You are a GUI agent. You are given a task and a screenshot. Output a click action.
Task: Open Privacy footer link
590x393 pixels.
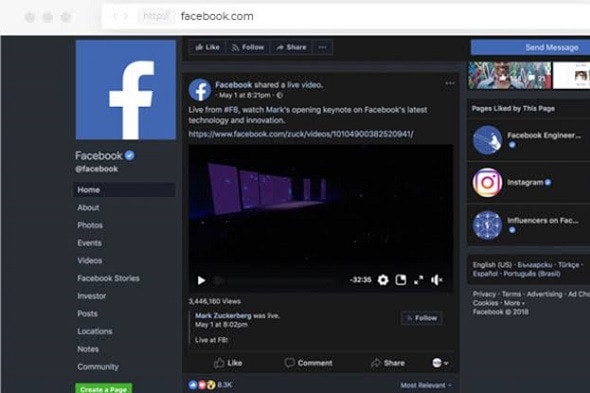pyautogui.click(x=484, y=294)
